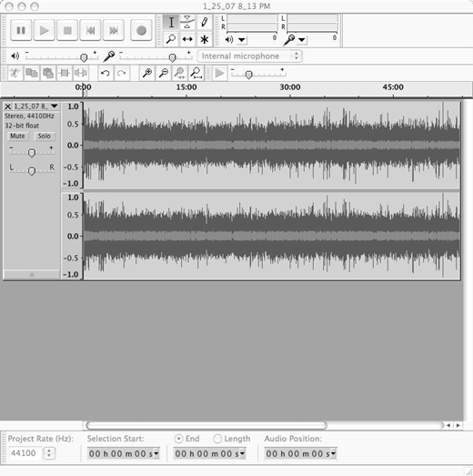Undo the last action
This screenshot has width=473, height=476.
(106, 73)
